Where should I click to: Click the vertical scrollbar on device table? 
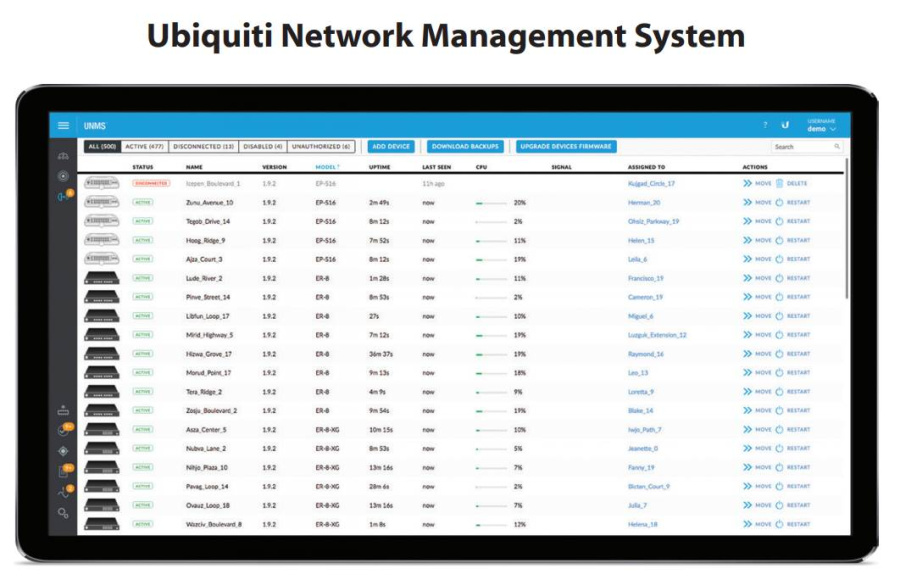pos(846,229)
